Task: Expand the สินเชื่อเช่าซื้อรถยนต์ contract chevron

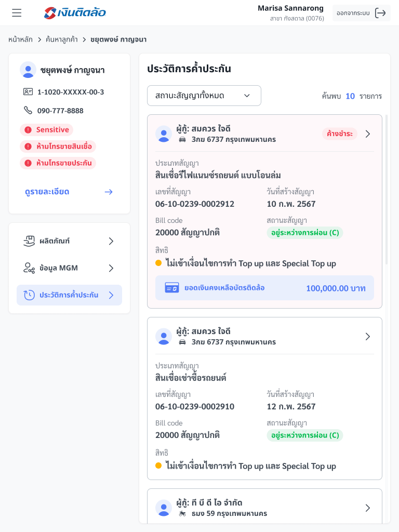Action: tap(368, 337)
